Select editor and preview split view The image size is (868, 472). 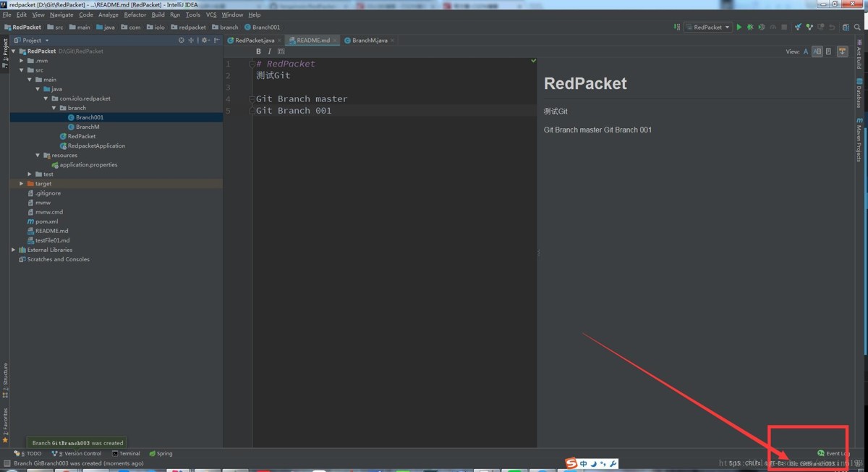(817, 51)
